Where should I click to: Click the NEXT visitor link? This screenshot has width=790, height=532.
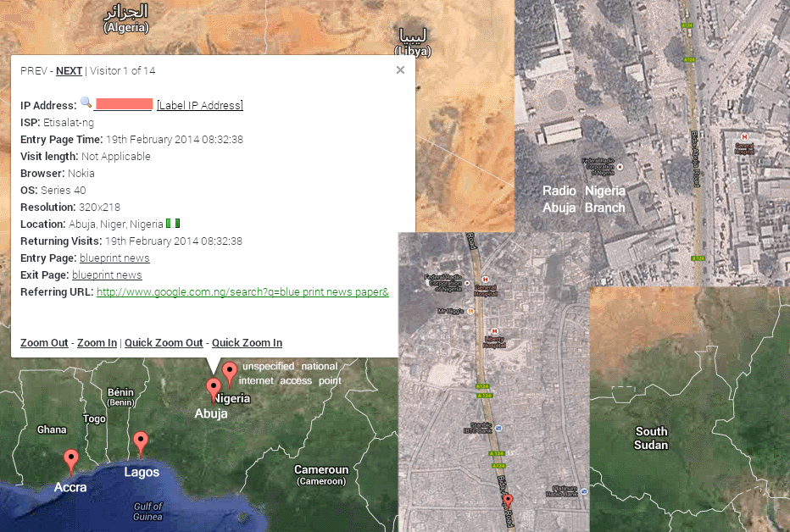coord(69,71)
